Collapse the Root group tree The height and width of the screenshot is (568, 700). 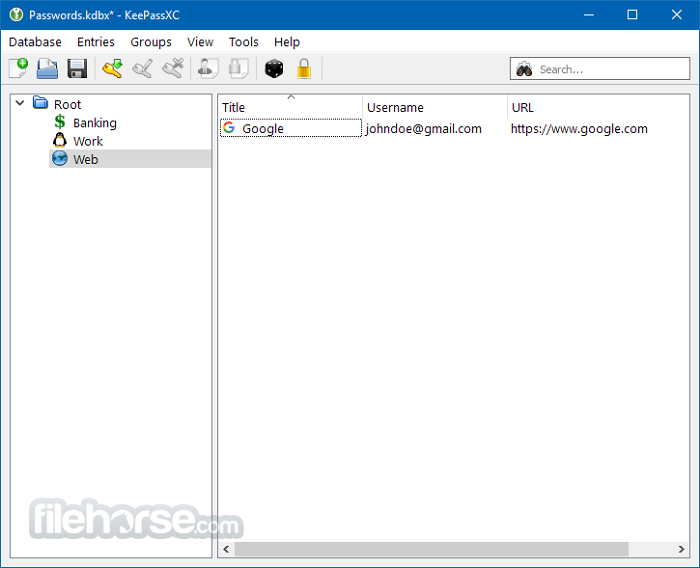tap(20, 103)
